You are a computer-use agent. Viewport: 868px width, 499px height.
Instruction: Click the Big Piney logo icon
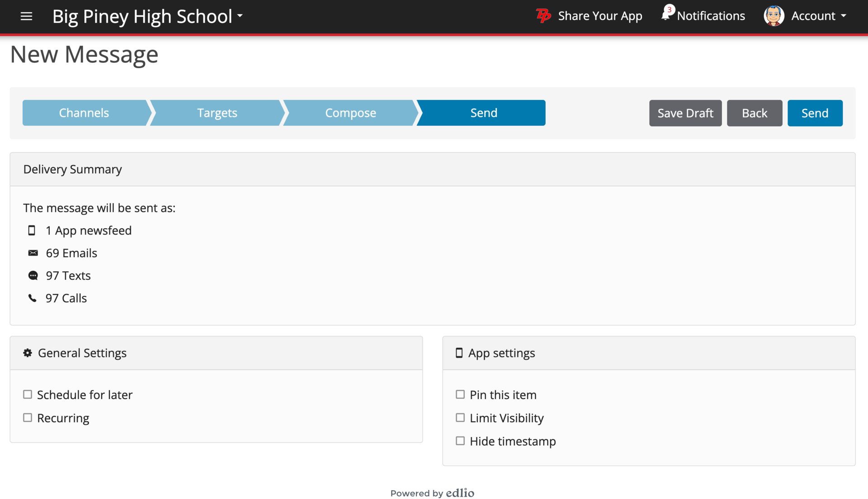click(x=543, y=16)
